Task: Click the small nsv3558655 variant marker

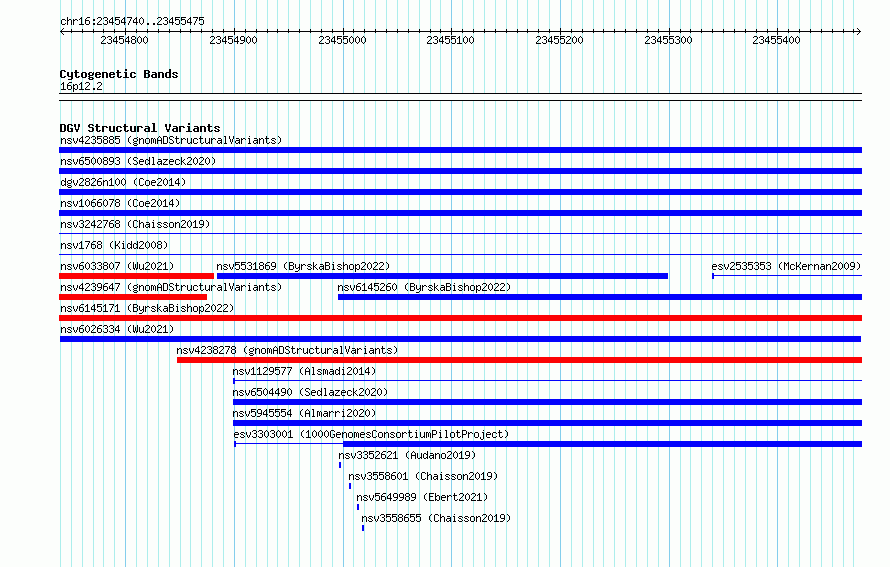Action: 363,528
